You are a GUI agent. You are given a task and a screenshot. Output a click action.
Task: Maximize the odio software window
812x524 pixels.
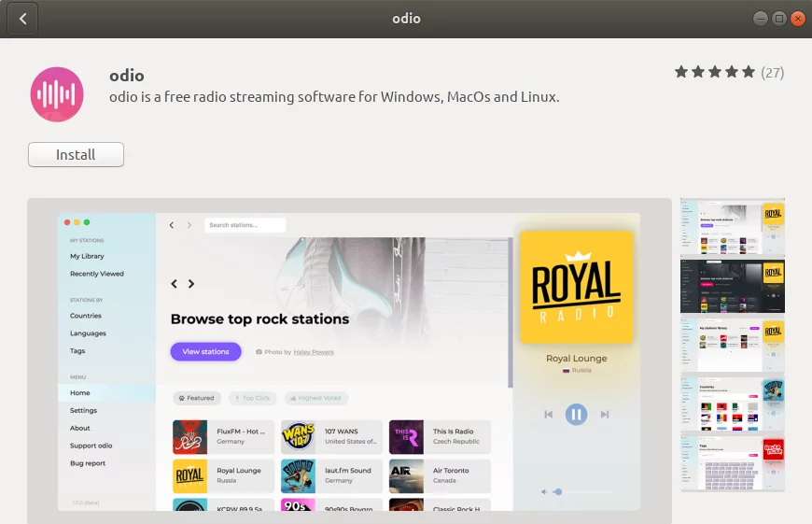pyautogui.click(x=778, y=19)
